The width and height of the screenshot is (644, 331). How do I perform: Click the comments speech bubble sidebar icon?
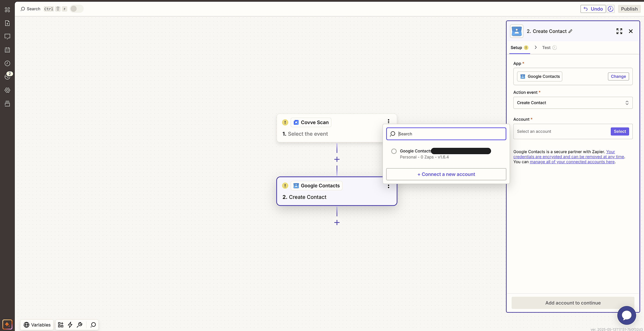click(7, 36)
